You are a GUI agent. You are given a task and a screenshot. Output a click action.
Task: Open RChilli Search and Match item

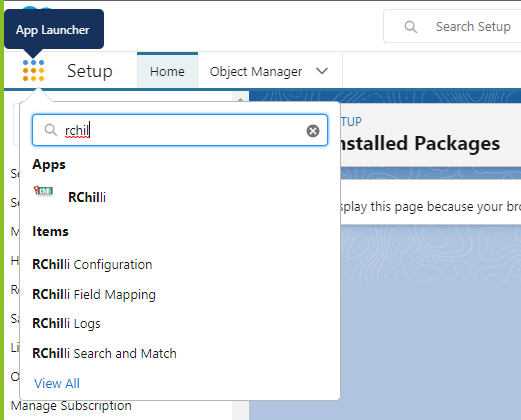104,353
